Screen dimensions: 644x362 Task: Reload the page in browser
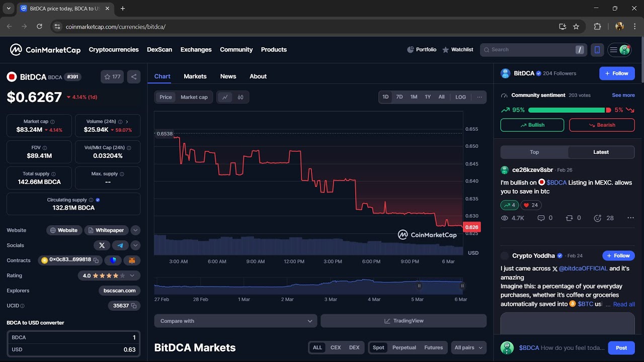[39, 27]
